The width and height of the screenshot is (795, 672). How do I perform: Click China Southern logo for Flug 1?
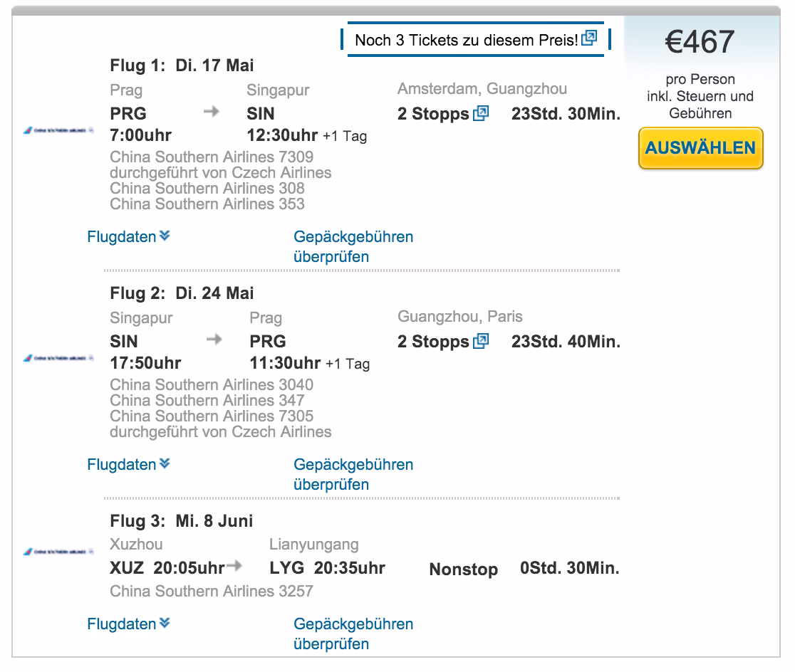coord(58,132)
